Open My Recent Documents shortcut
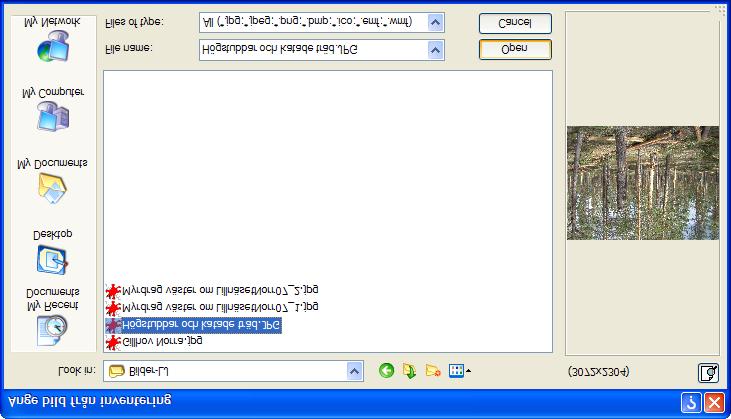The image size is (731, 419). tap(53, 317)
